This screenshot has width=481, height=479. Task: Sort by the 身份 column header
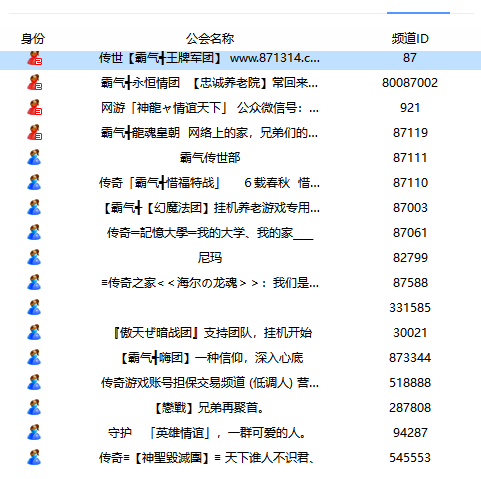click(33, 39)
